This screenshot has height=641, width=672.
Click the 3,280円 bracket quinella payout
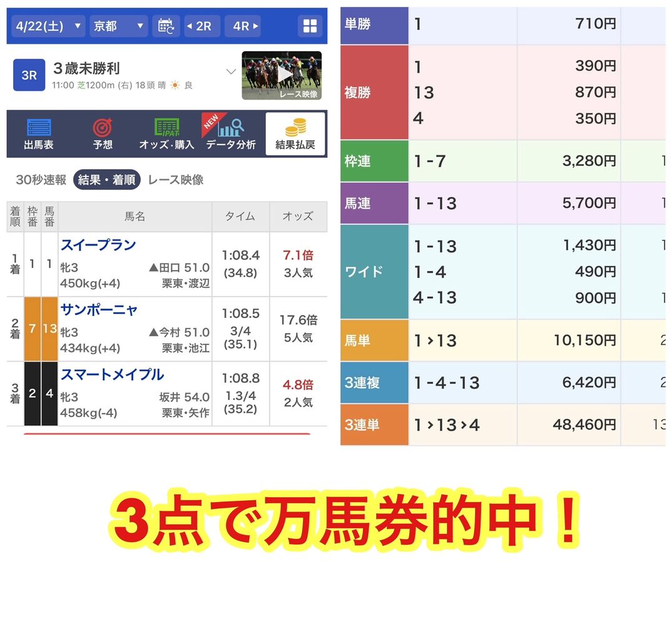[x=589, y=161]
